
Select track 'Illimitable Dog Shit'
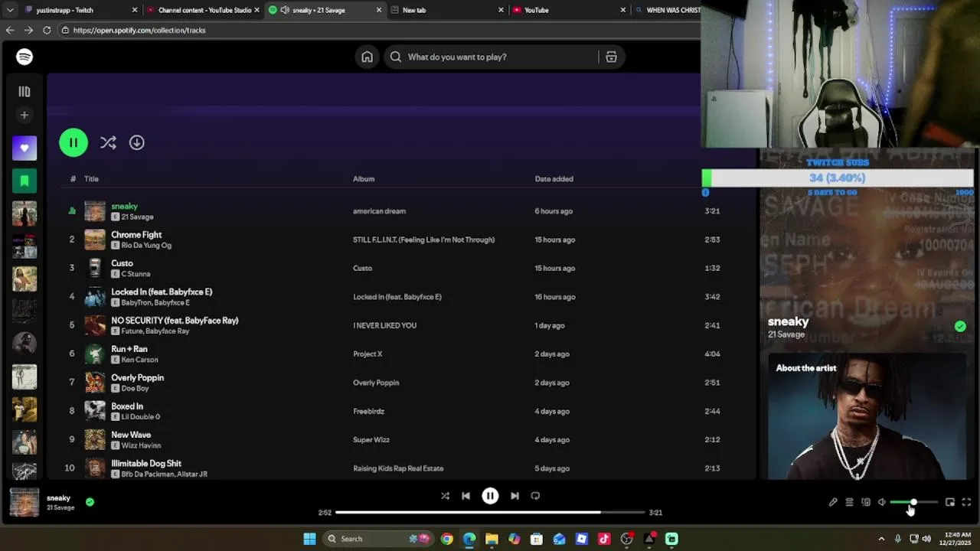tap(146, 464)
